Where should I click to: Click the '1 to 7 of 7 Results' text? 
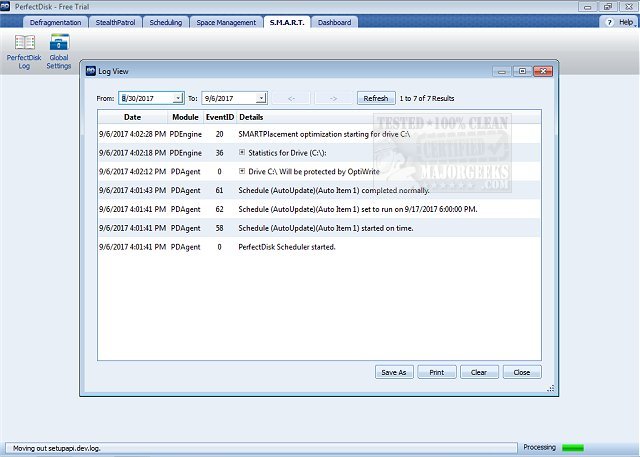coord(427,98)
